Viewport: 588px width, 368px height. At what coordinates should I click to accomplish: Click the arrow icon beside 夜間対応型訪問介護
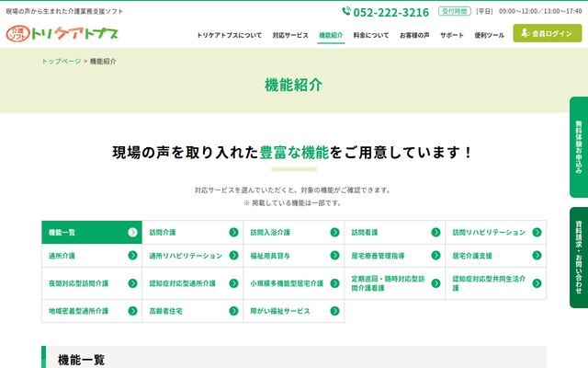tap(132, 283)
